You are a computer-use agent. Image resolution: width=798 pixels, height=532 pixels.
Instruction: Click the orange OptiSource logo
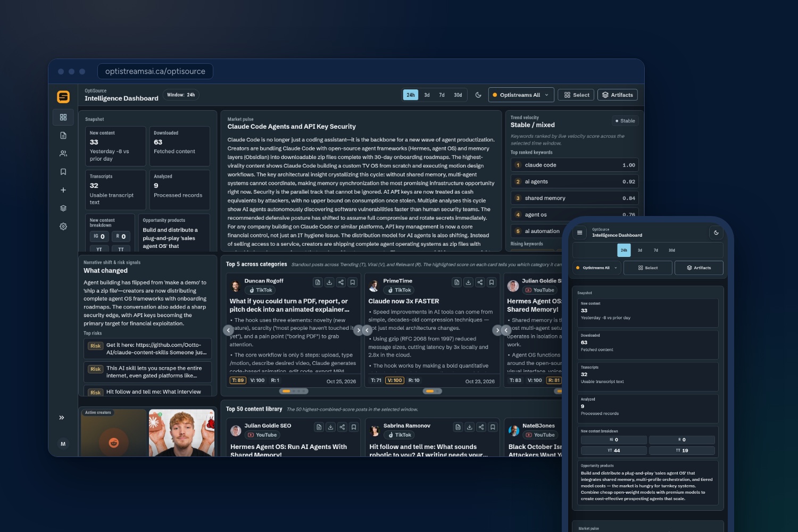(63, 96)
